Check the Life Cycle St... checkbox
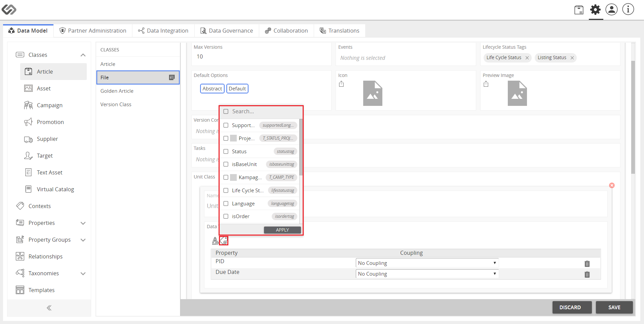Image resolution: width=644 pixels, height=324 pixels. [226, 191]
